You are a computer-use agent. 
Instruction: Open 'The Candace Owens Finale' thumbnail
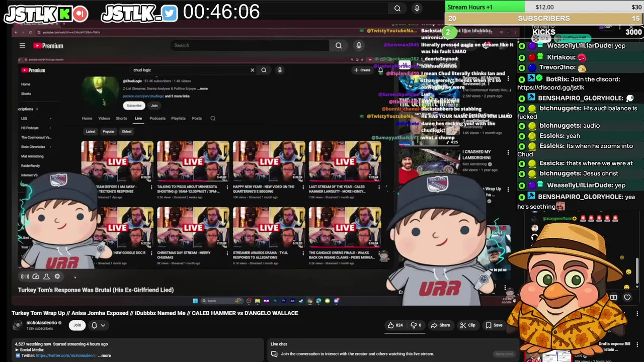(345, 227)
